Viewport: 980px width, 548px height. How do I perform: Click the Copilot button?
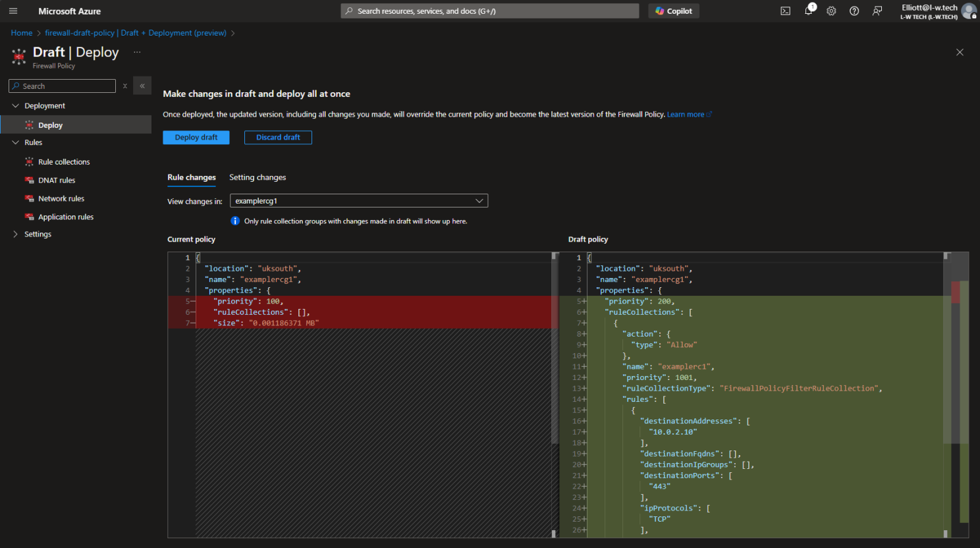coord(674,11)
